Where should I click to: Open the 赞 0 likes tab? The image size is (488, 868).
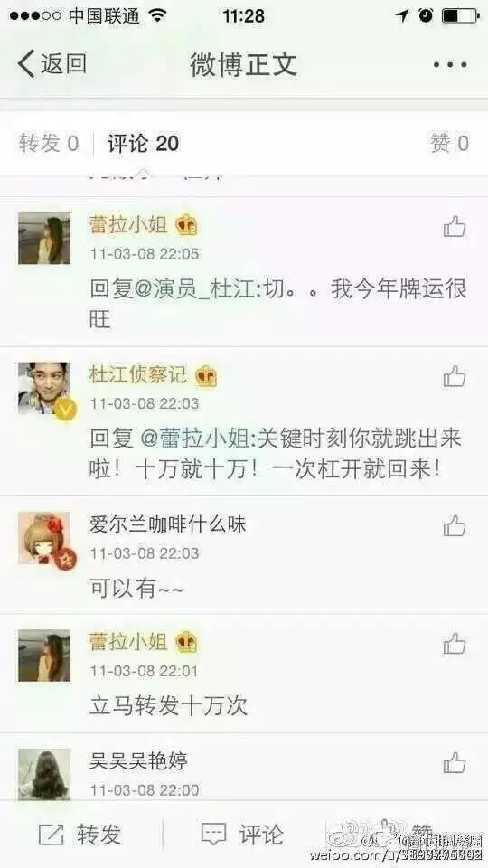[x=450, y=144]
